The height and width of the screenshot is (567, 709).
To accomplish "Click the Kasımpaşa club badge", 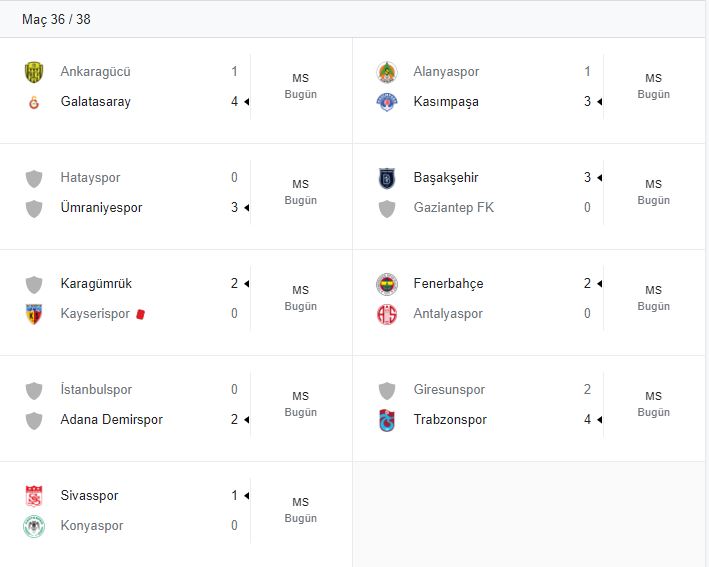I will coord(387,102).
